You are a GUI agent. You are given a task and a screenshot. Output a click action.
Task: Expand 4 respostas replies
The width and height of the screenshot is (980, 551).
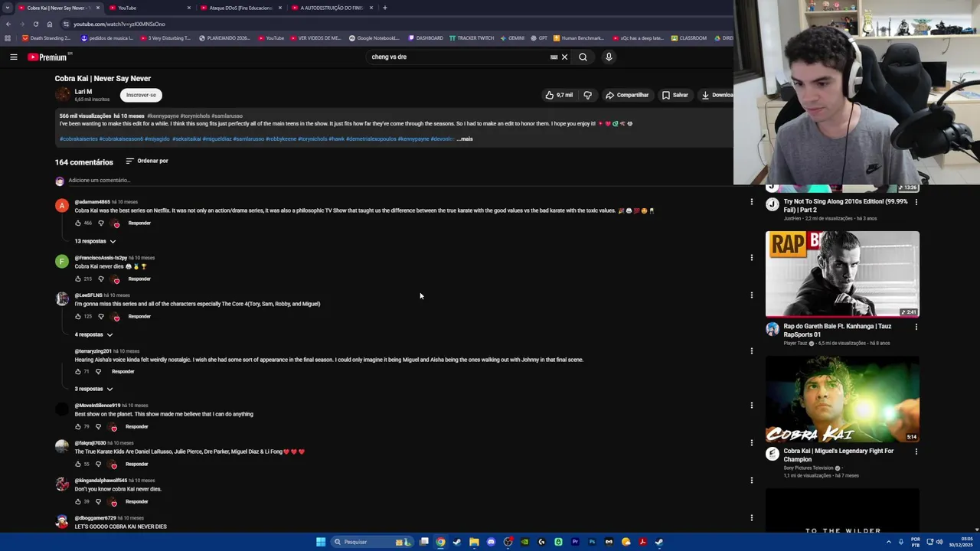point(93,334)
